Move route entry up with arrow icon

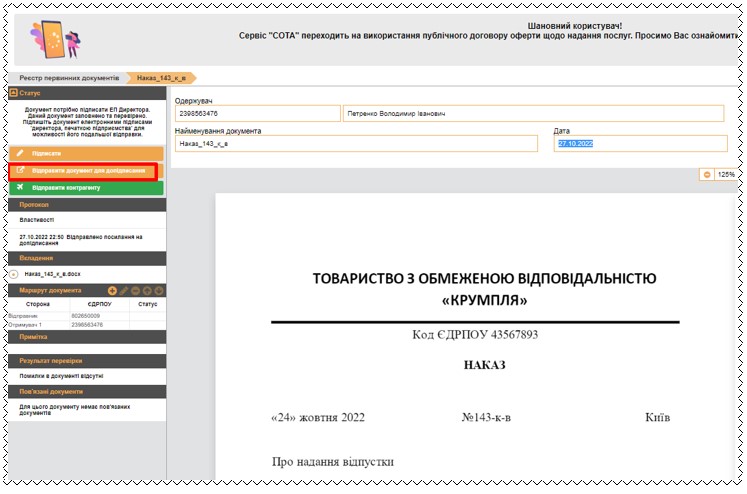tap(147, 291)
